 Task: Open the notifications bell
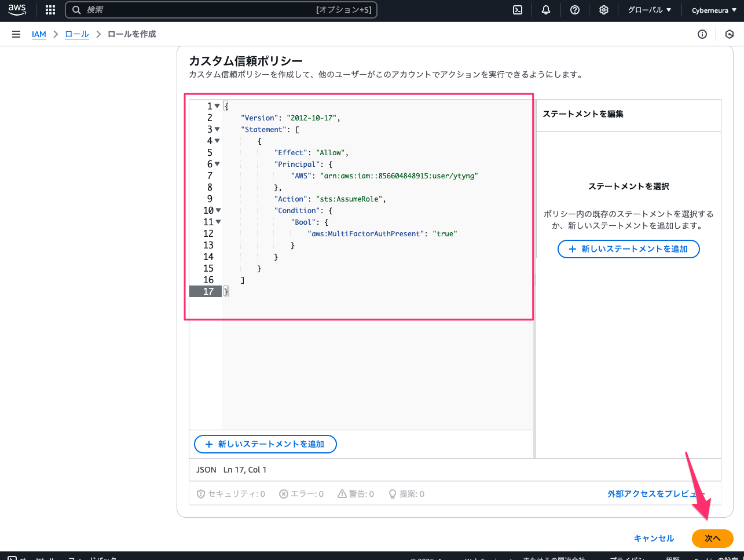tap(546, 10)
